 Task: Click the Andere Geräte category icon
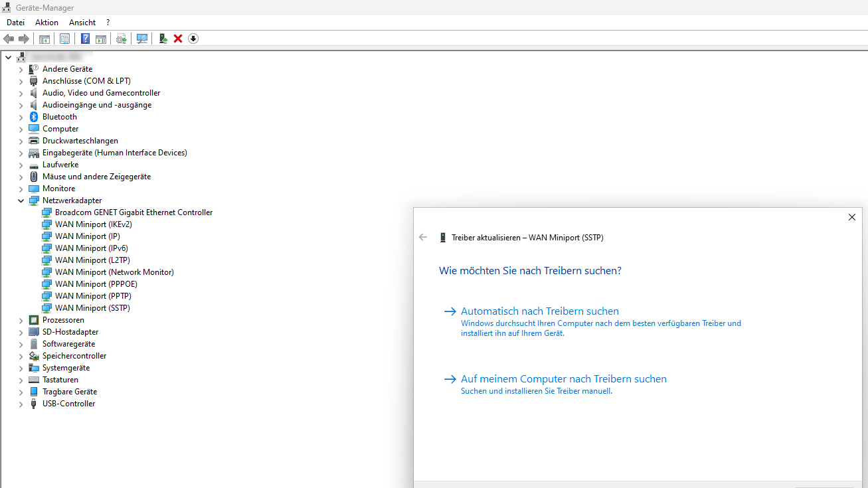34,69
